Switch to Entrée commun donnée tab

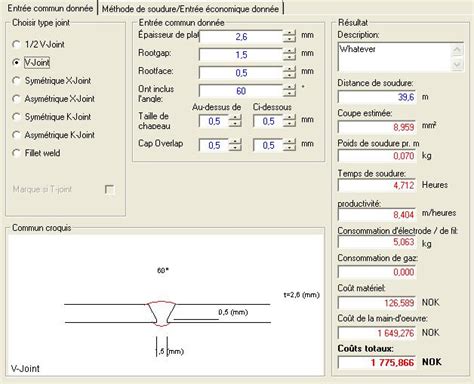coord(50,8)
